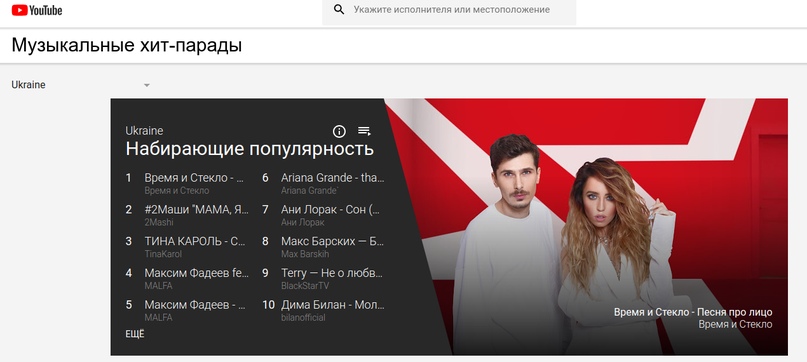Screen dimensions: 807x362
Task: Click the YouTube logo
Action: click(37, 10)
